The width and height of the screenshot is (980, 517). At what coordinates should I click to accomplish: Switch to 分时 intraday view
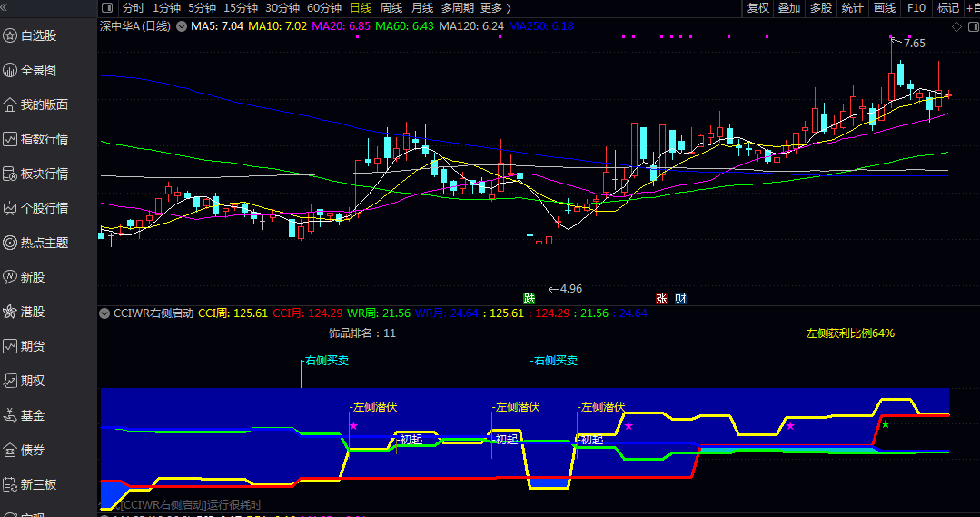(x=134, y=7)
